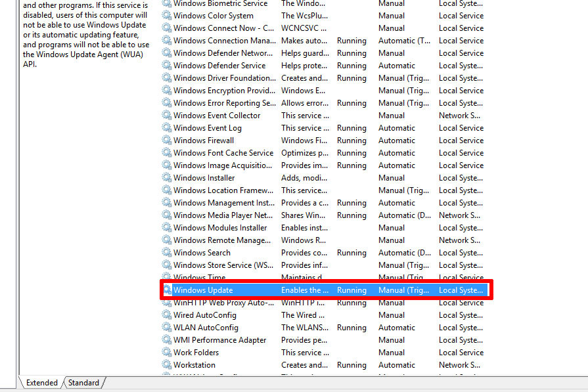
Task: Click the gear icon beside Windows Defender Service
Action: click(166, 65)
